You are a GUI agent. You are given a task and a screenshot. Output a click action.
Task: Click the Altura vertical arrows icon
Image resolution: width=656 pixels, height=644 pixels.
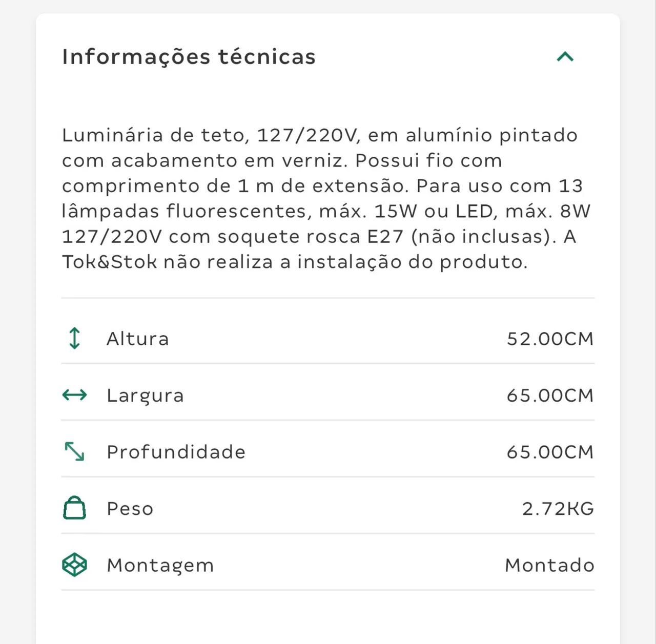pyautogui.click(x=74, y=338)
